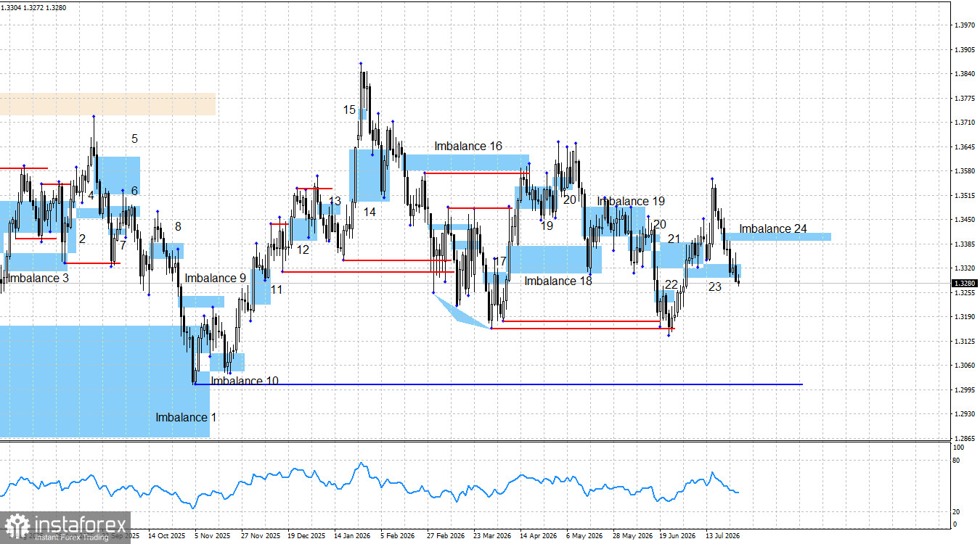
Task: Click the 14 Jan 2026 date label
Action: tap(352, 536)
